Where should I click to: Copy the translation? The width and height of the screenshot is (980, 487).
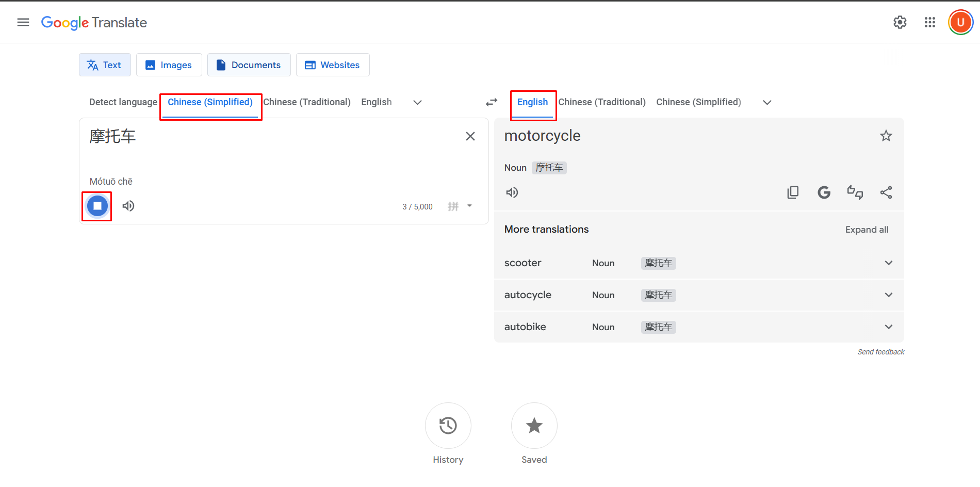(793, 192)
